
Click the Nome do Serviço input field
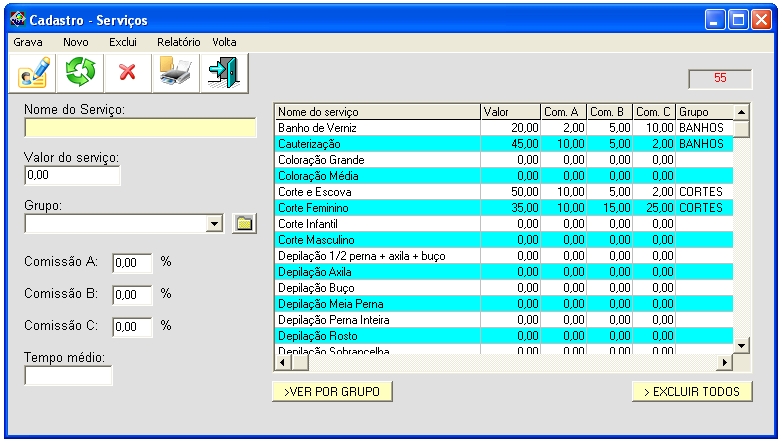(x=140, y=128)
